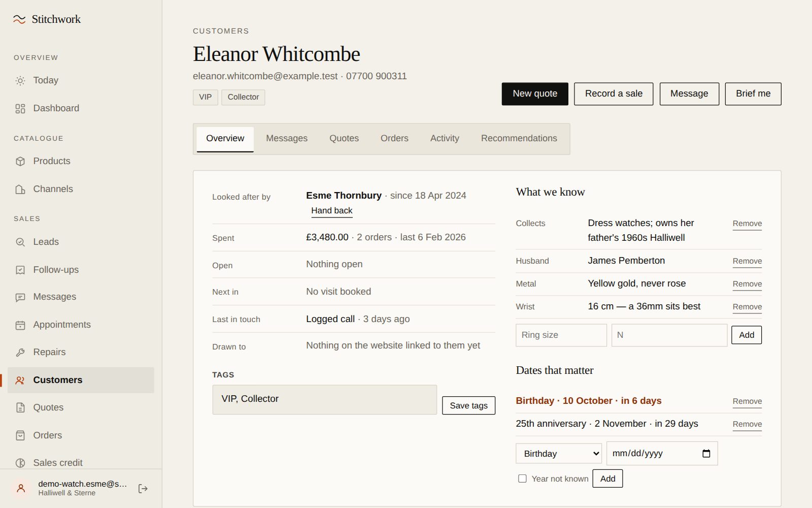Click the Repairs wrench icon
The width and height of the screenshot is (812, 508).
[x=20, y=353]
